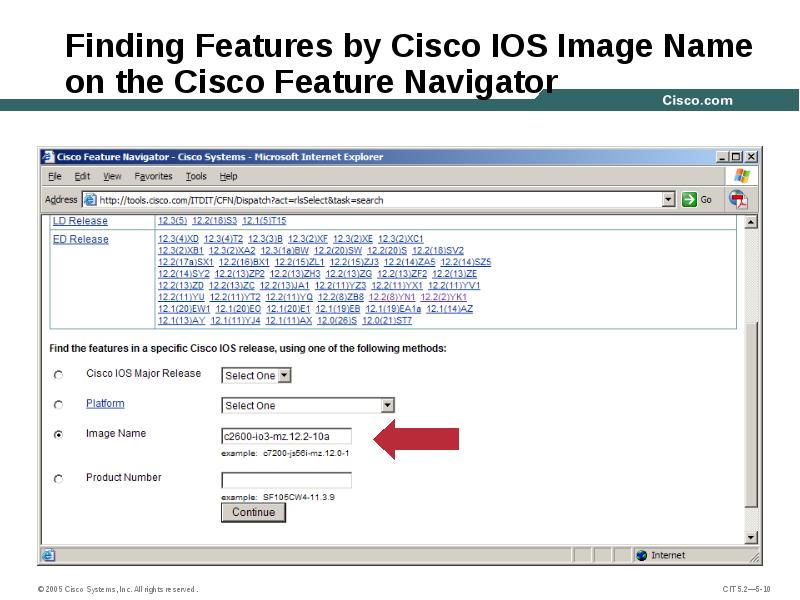Open release link 12.2(11)YT2
This screenshot has height=600, width=800.
pos(235,297)
